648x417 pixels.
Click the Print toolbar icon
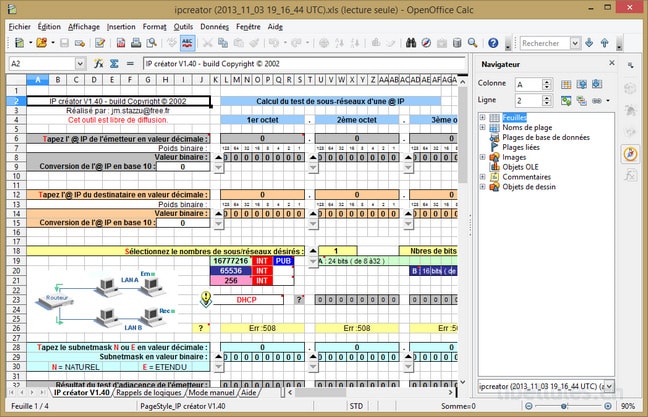click(136, 43)
